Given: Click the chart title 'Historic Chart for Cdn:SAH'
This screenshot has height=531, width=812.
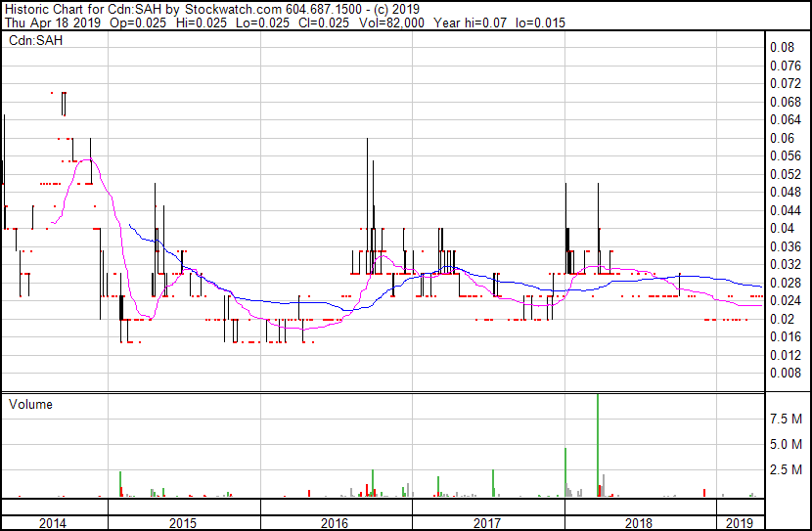Looking at the screenshot, I should pos(83,10).
